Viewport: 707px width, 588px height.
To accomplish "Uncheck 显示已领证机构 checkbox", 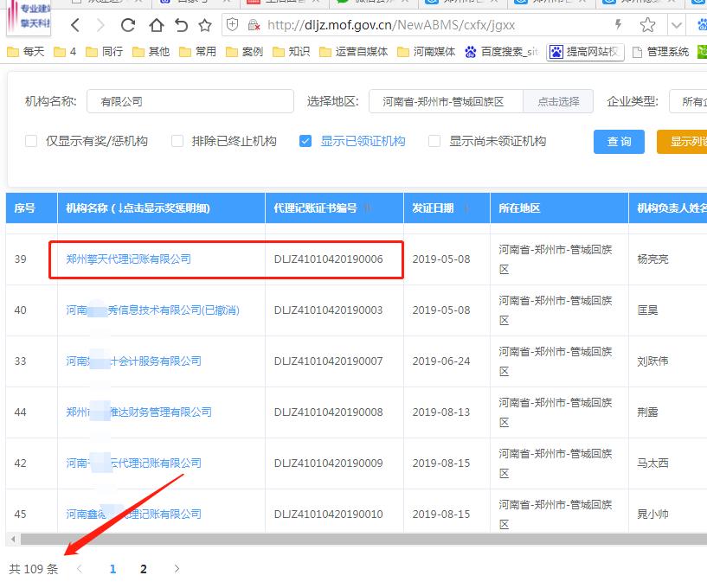I will (x=305, y=141).
